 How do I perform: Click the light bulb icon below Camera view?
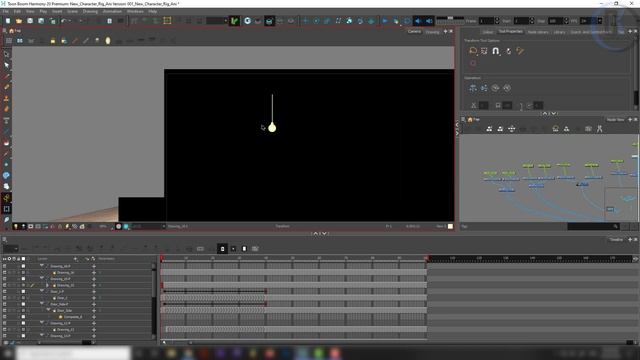pyautogui.click(x=16, y=226)
